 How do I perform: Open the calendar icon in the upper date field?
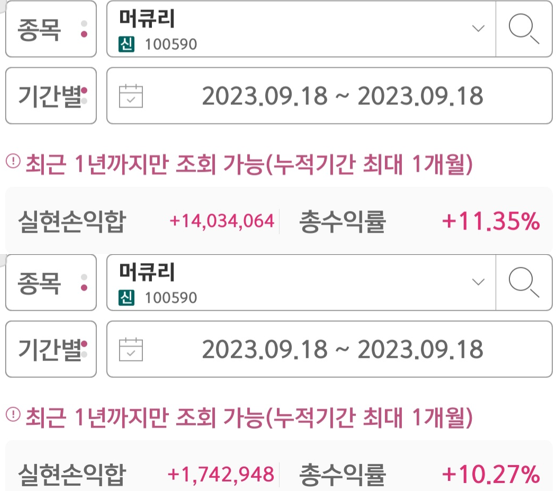tap(131, 96)
